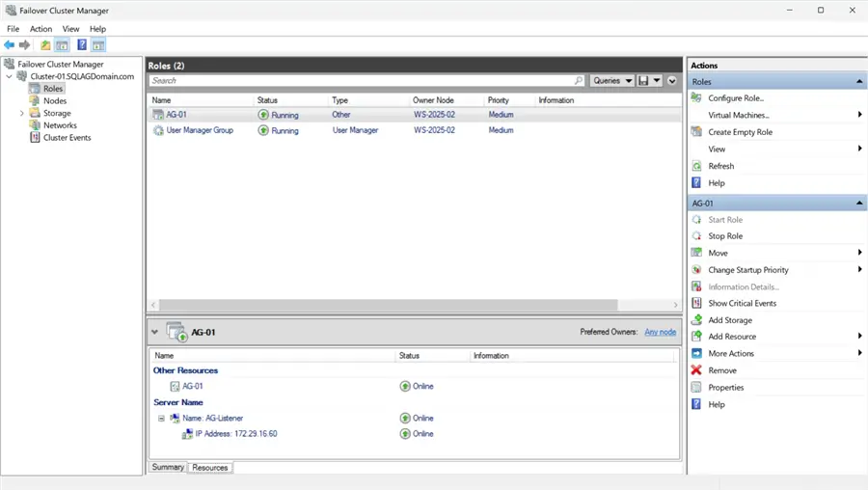Screen dimensions: 868x490
Task: Click the Help icon in the toolbar
Action: point(82,44)
